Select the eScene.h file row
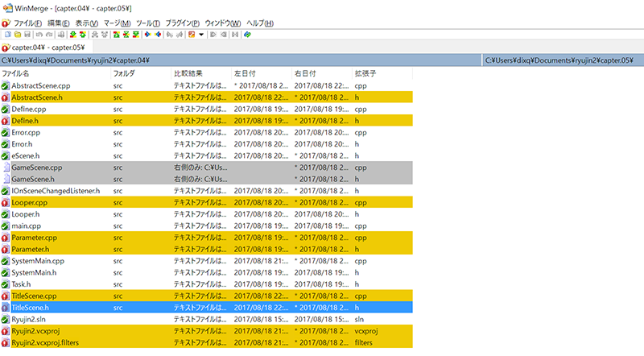644x356 pixels. point(206,155)
